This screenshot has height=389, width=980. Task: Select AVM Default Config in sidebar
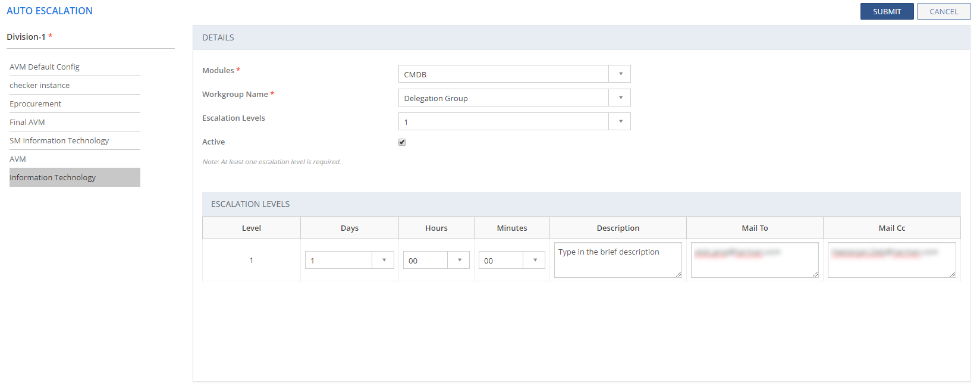pyautogui.click(x=45, y=67)
